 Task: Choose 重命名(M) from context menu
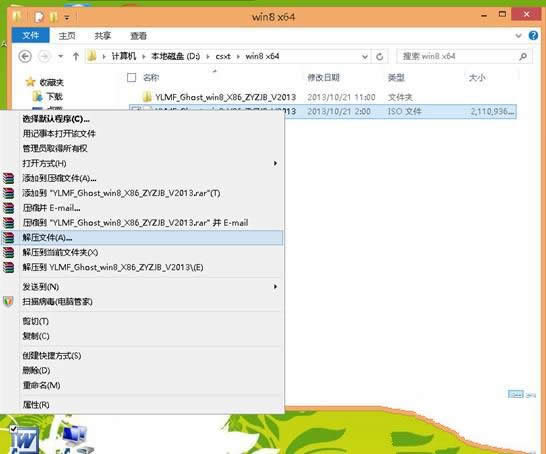pyautogui.click(x=41, y=385)
